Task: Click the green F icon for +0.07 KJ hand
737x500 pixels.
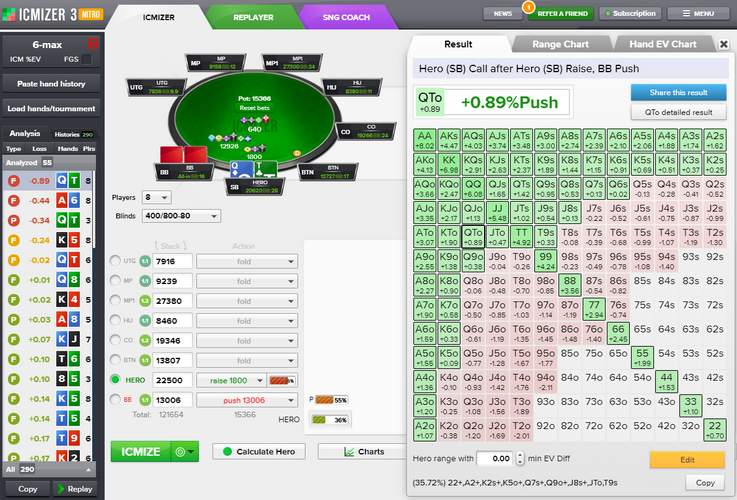Action: coord(14,339)
